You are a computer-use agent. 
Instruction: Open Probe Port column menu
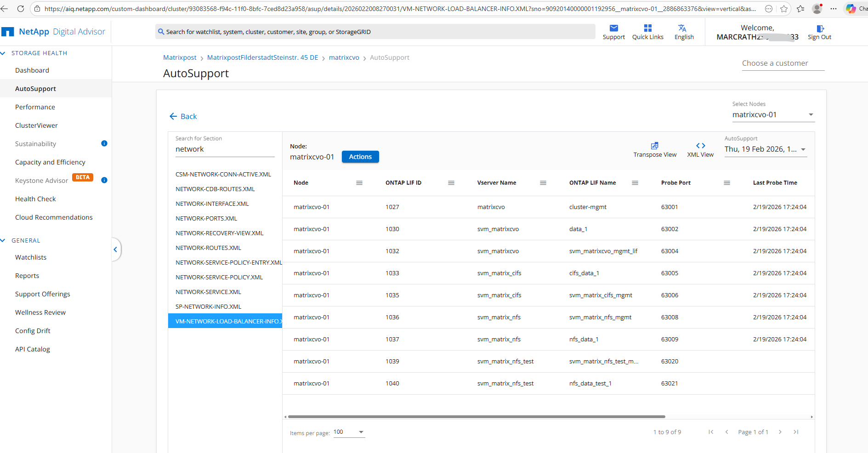tap(726, 183)
